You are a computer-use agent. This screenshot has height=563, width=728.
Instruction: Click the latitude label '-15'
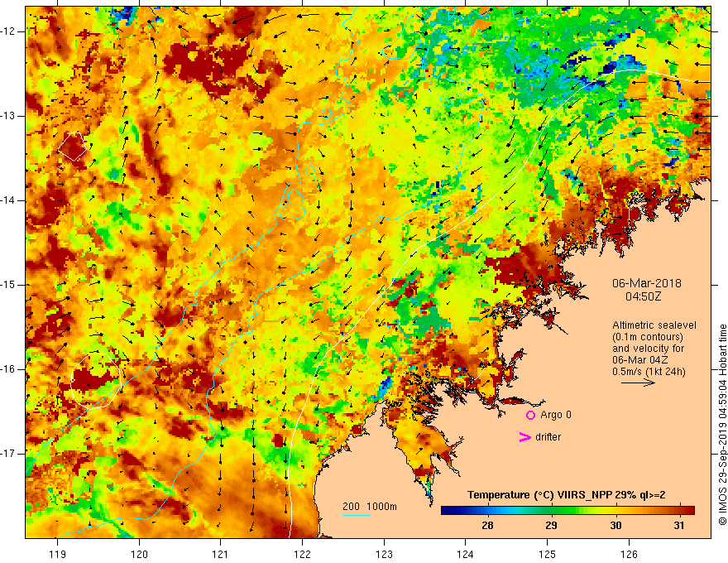click(9, 285)
